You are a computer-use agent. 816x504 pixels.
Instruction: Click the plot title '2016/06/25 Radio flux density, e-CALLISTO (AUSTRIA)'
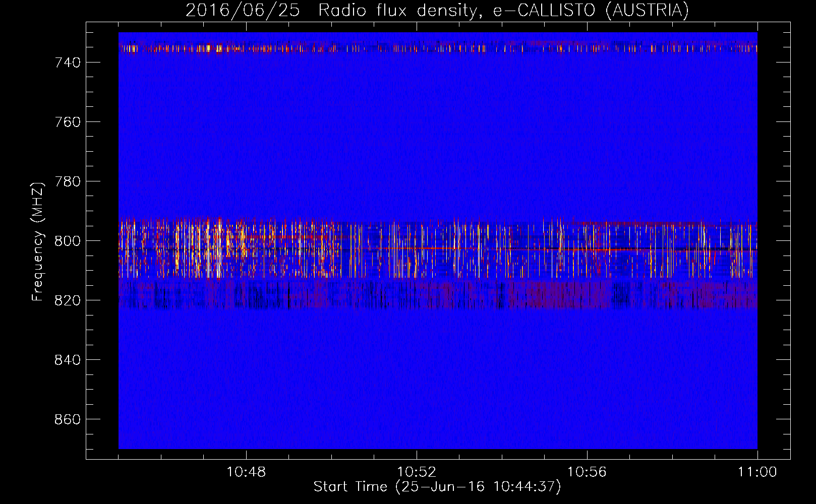[437, 10]
